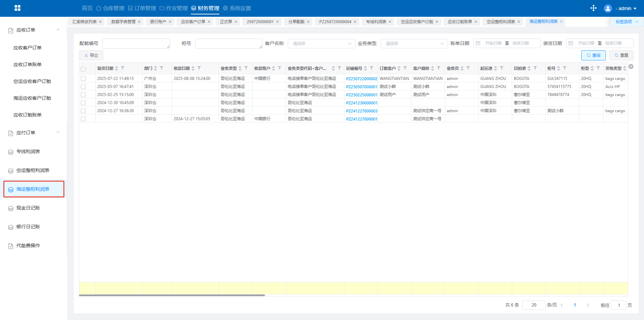Click the app grid menu icon

[x=17, y=8]
